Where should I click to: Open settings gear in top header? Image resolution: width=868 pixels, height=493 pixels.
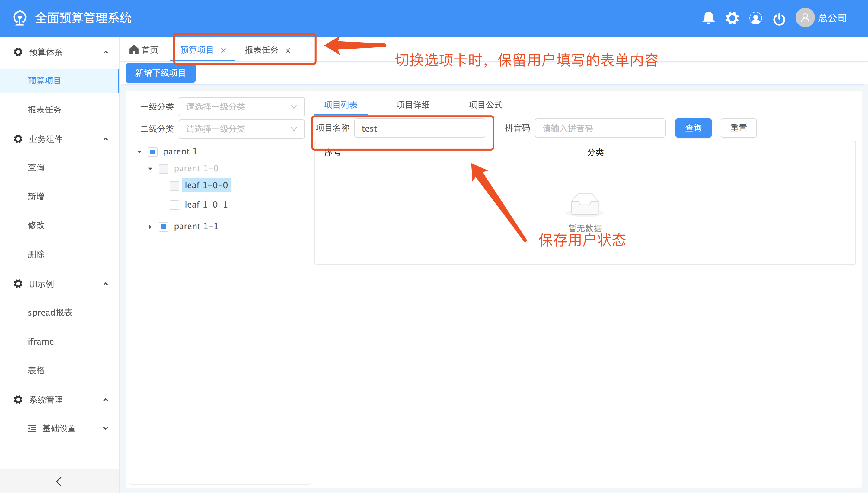[x=732, y=18]
